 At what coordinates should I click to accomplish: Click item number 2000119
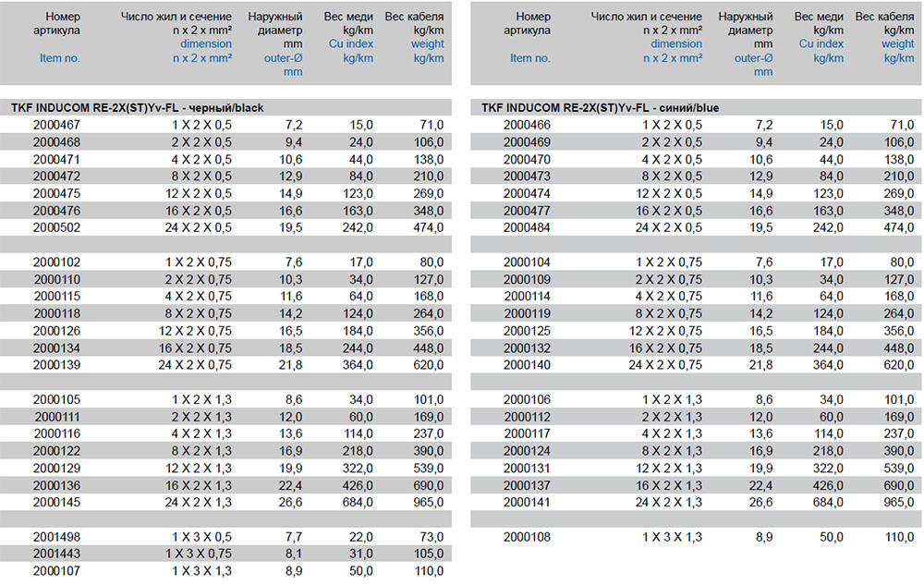(x=527, y=313)
